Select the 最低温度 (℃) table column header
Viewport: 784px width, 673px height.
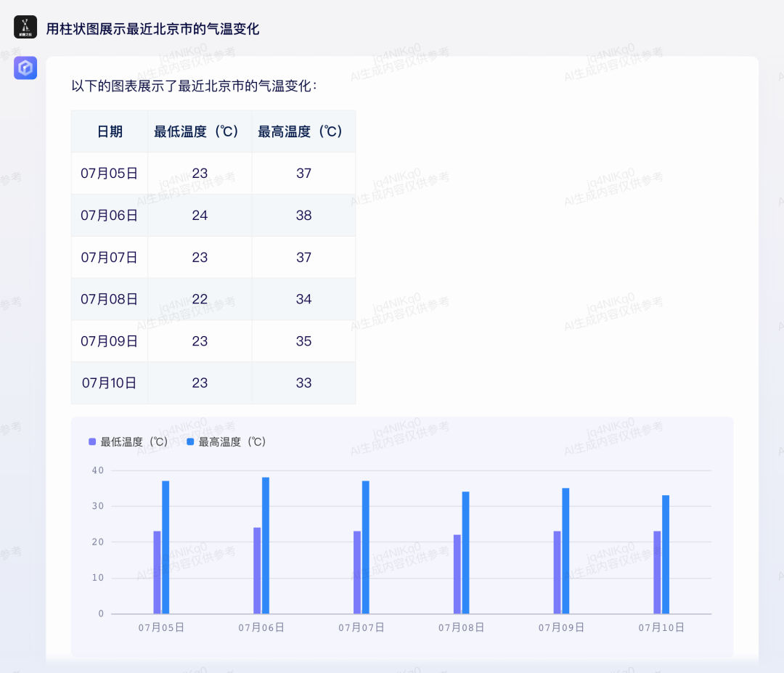coord(200,131)
